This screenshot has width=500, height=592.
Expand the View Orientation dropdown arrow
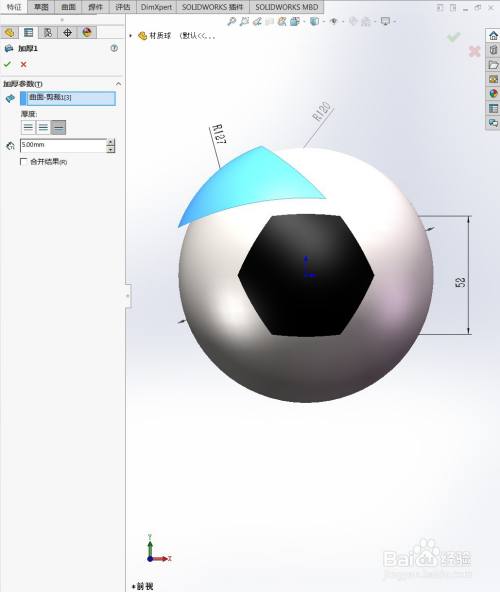coord(304,22)
